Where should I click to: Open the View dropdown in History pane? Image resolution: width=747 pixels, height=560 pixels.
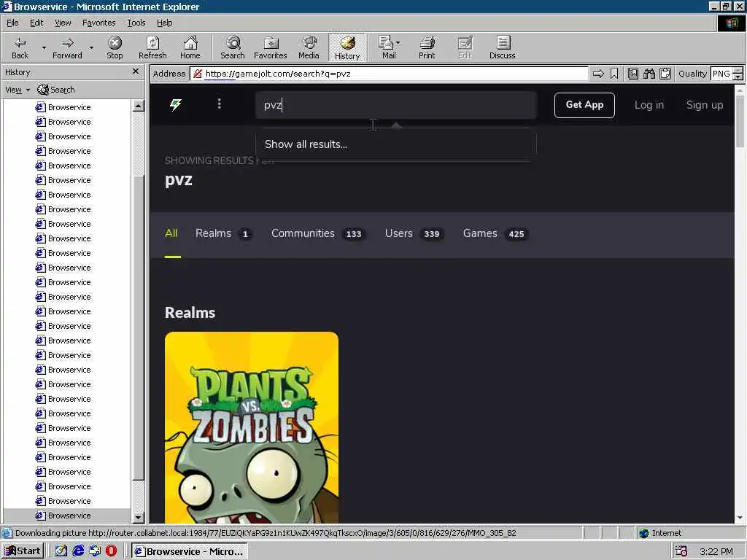[18, 90]
